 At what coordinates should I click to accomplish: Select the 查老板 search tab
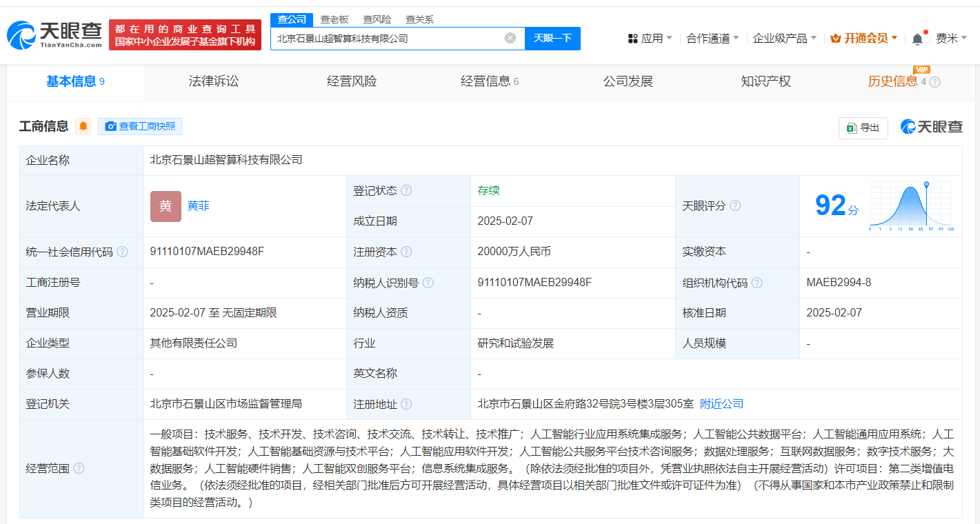click(334, 19)
